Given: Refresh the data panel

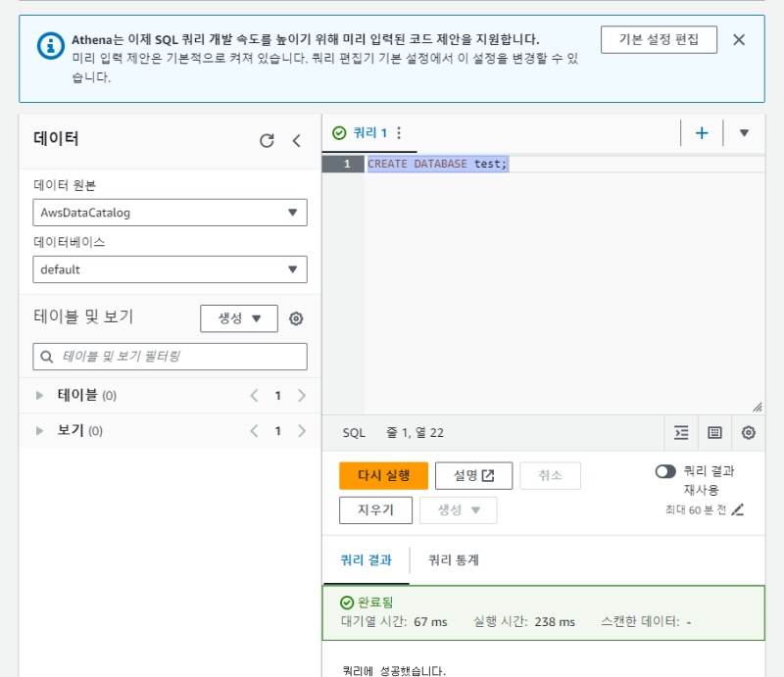Looking at the screenshot, I should tap(267, 140).
